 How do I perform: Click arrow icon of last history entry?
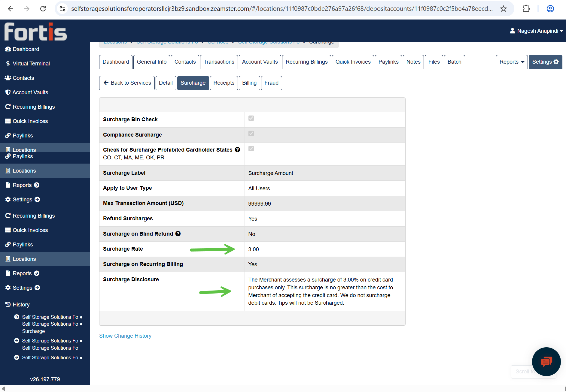coord(17,357)
